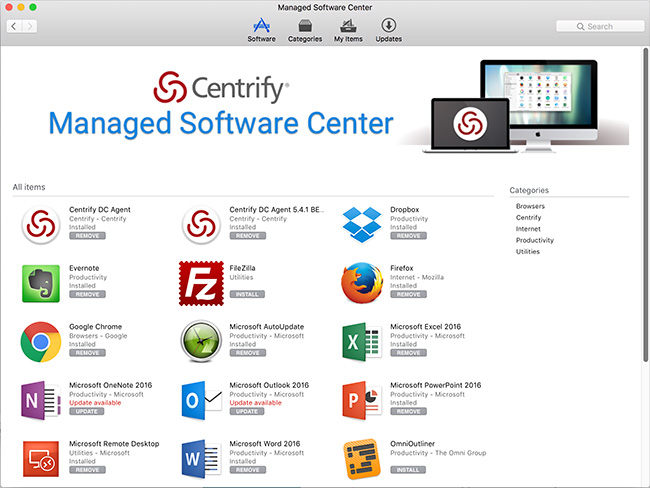The height and width of the screenshot is (488, 650).
Task: Click the Google Chrome title text
Action: [95, 327]
